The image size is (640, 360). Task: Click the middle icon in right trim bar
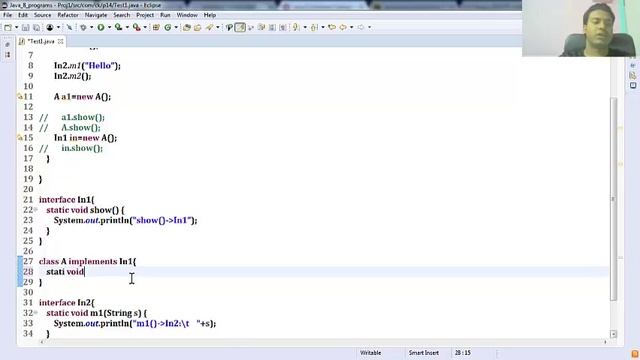click(633, 76)
